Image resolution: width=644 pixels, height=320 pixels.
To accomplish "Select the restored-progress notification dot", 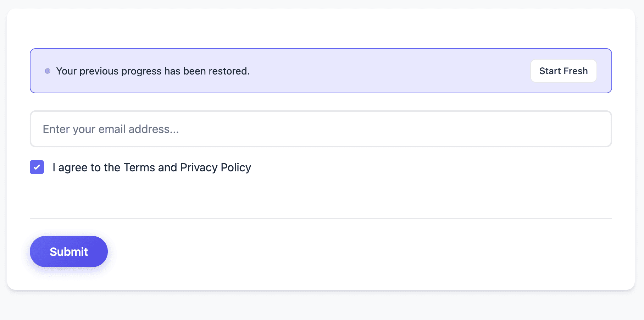I will tap(48, 71).
